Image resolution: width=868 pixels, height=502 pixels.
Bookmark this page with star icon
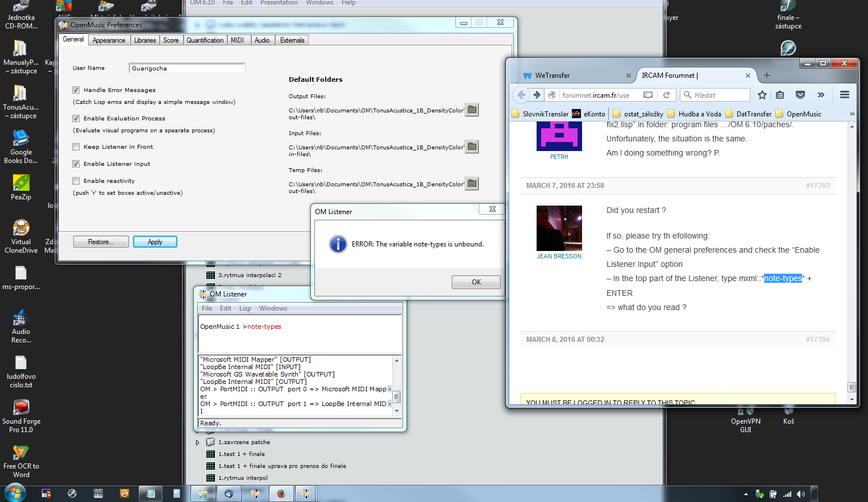[x=762, y=95]
